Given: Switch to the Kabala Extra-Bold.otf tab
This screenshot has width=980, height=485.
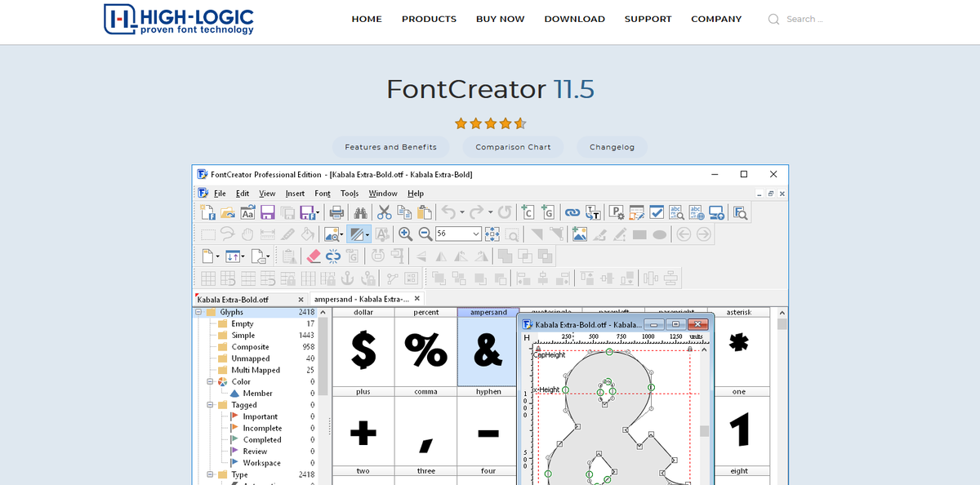Looking at the screenshot, I should pos(252,300).
